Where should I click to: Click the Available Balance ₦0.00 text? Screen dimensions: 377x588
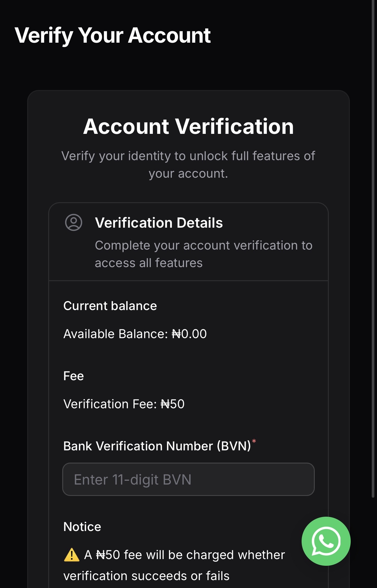click(135, 334)
